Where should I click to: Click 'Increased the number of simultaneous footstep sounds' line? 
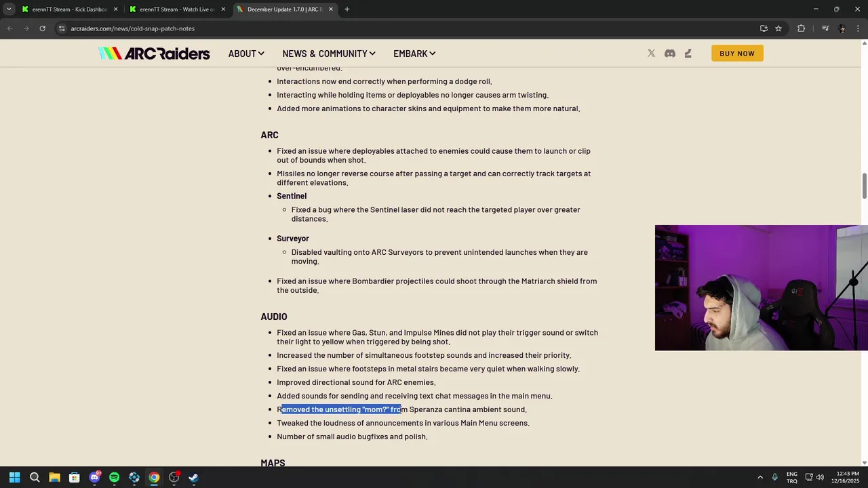(x=424, y=355)
